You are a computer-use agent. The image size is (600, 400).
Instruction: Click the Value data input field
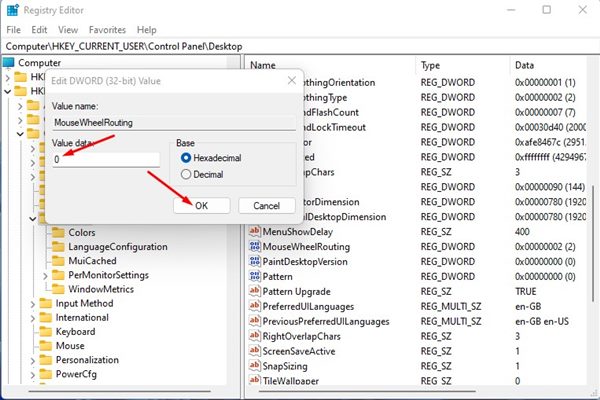106,159
